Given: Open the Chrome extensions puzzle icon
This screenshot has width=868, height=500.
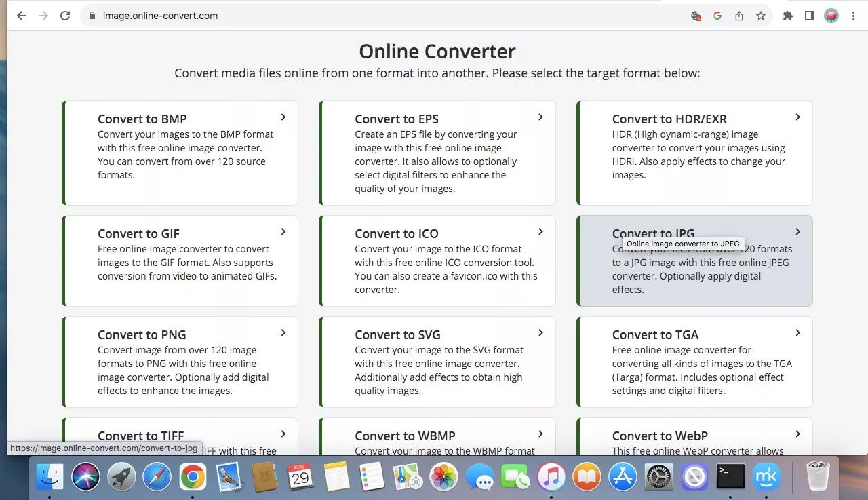Looking at the screenshot, I should [x=787, y=16].
